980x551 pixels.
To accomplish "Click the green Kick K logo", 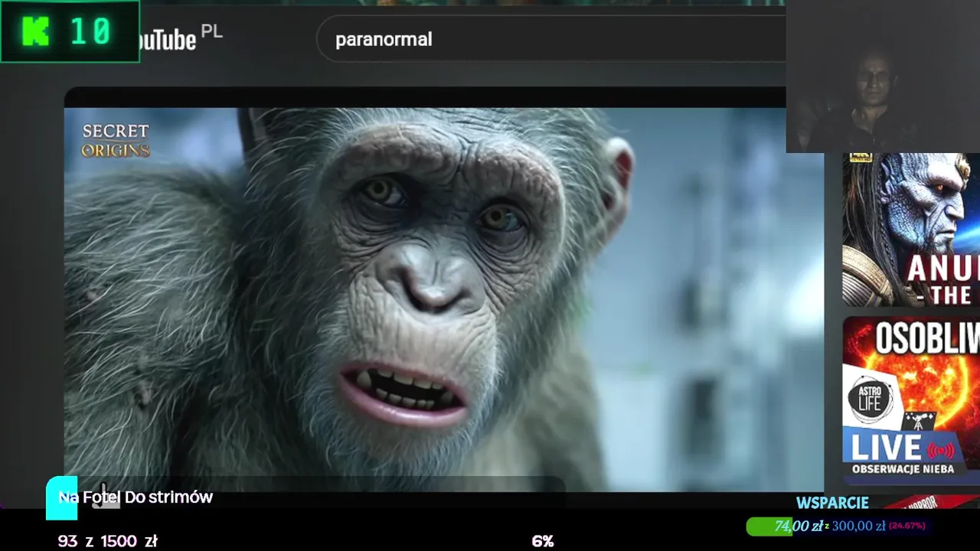I will (35, 31).
